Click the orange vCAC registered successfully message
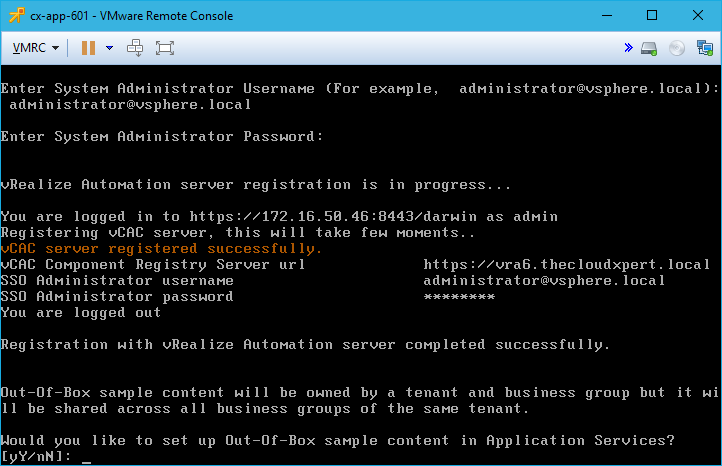Image resolution: width=722 pixels, height=466 pixels. (x=162, y=248)
